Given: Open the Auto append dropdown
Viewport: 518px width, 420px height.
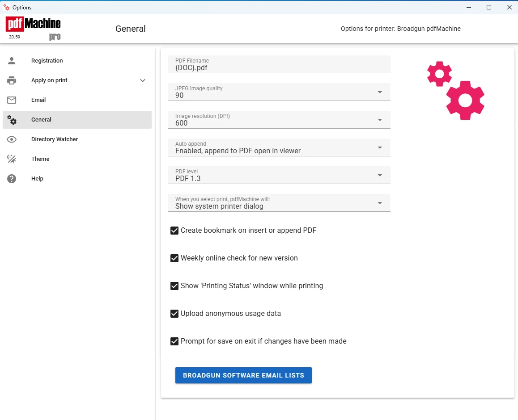Looking at the screenshot, I should click(279, 147).
